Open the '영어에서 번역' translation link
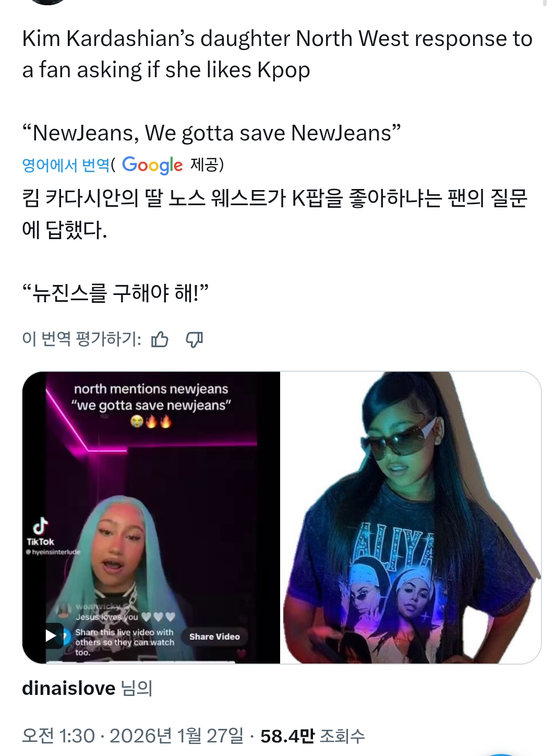Screen dimensions: 554x756 [x=66, y=165]
